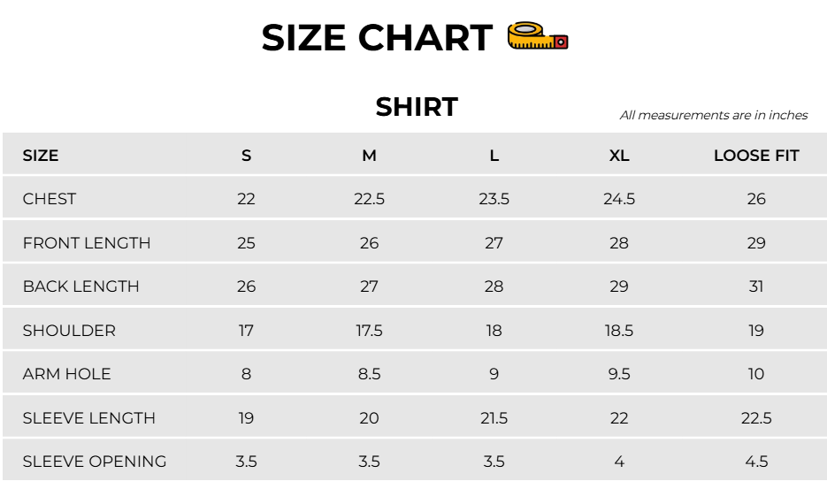Select the M size column header
The height and width of the screenshot is (504, 827).
pos(369,156)
